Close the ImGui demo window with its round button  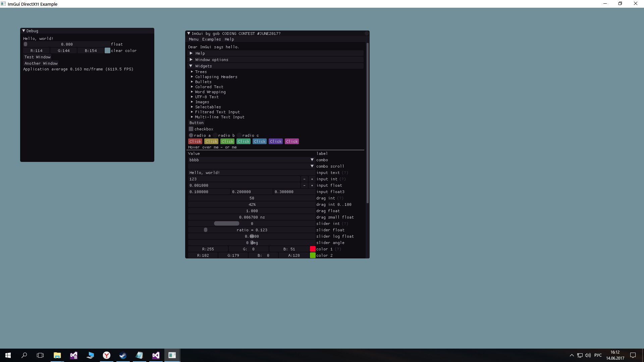tap(366, 34)
